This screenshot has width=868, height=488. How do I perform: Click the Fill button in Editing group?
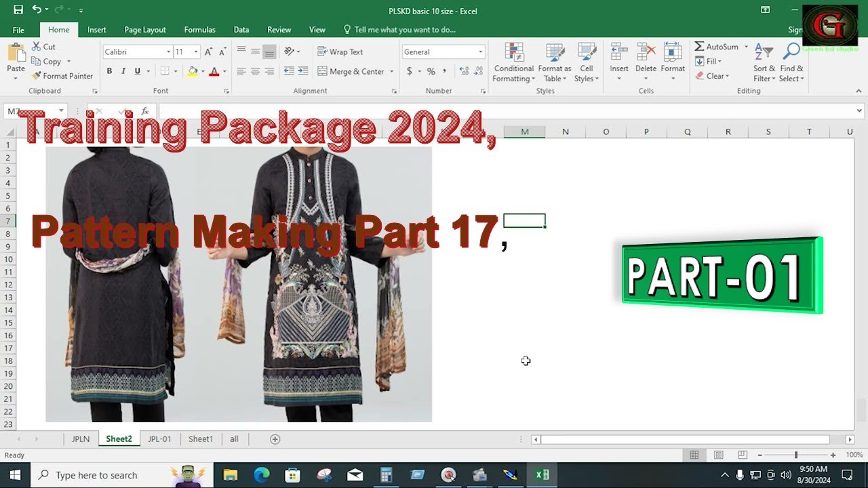coord(709,61)
